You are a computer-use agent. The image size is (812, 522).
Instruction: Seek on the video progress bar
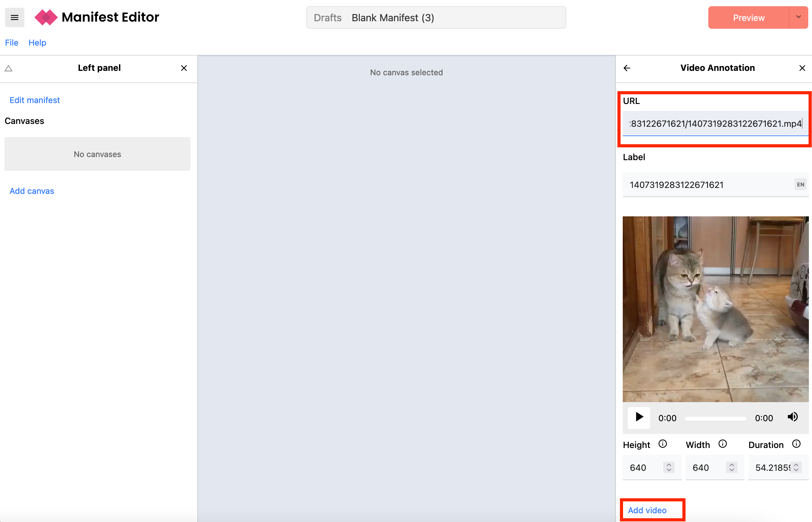715,419
